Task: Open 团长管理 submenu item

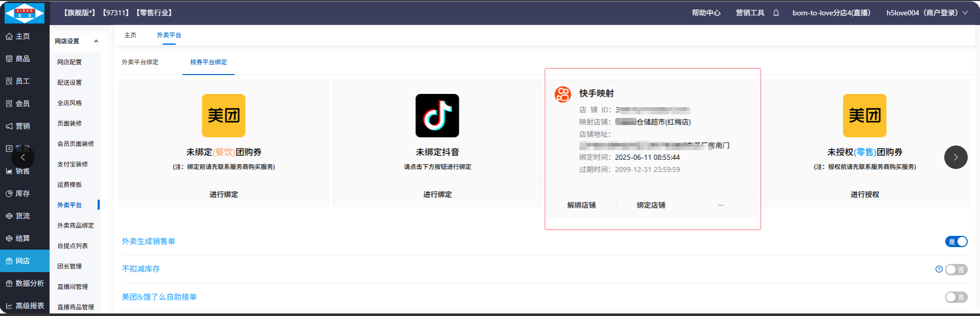Action: [x=69, y=266]
